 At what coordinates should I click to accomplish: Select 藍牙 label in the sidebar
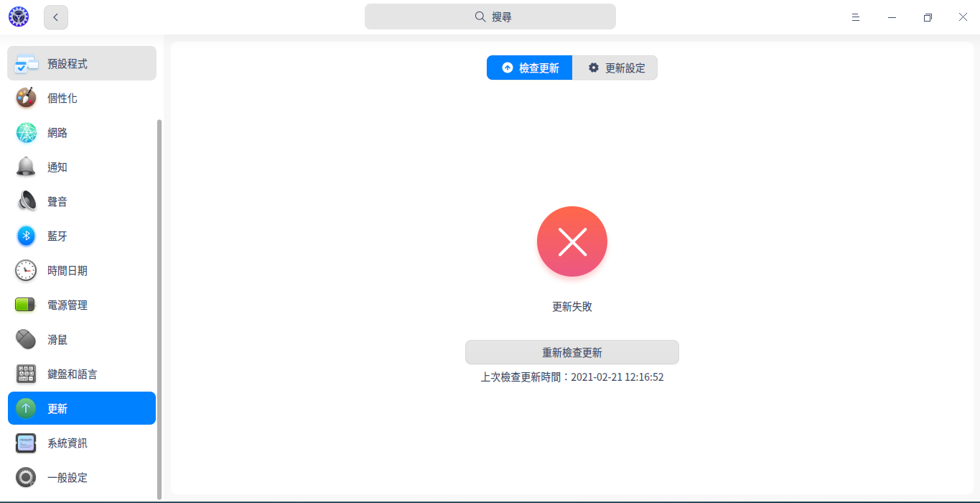pos(57,236)
